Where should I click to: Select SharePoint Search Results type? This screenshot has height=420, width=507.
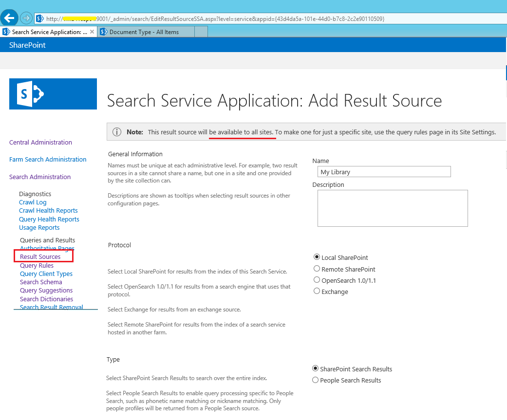(315, 368)
